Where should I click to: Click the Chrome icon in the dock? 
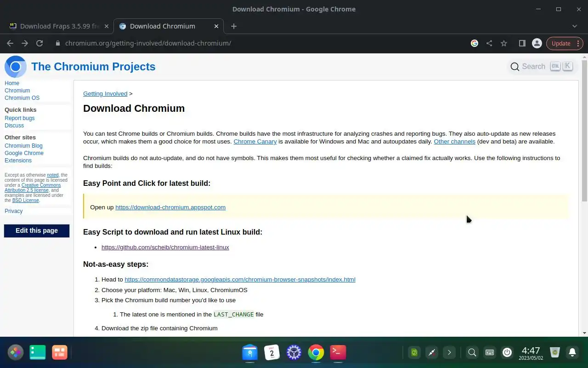(x=316, y=352)
